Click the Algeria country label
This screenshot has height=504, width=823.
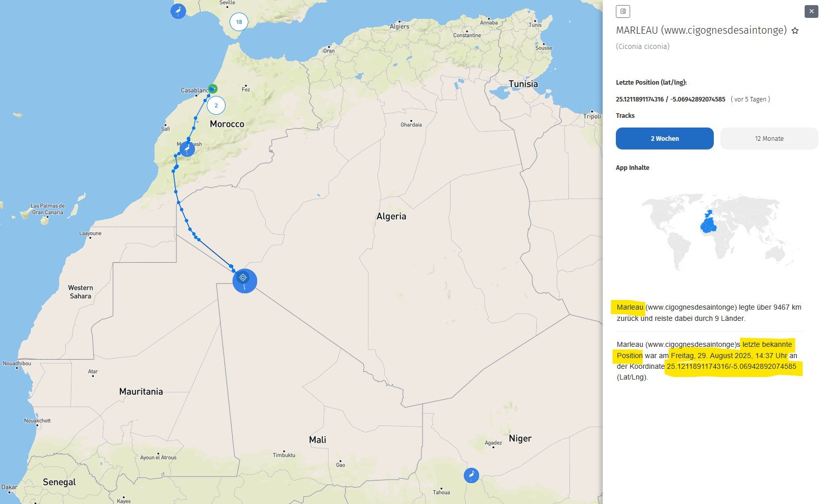pyautogui.click(x=391, y=216)
